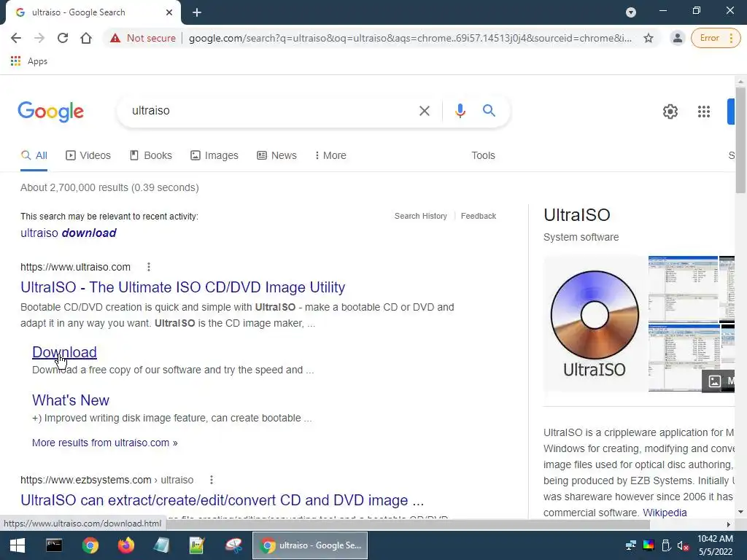Switch to the Videos tab
This screenshot has width=747, height=560.
pyautogui.click(x=88, y=156)
